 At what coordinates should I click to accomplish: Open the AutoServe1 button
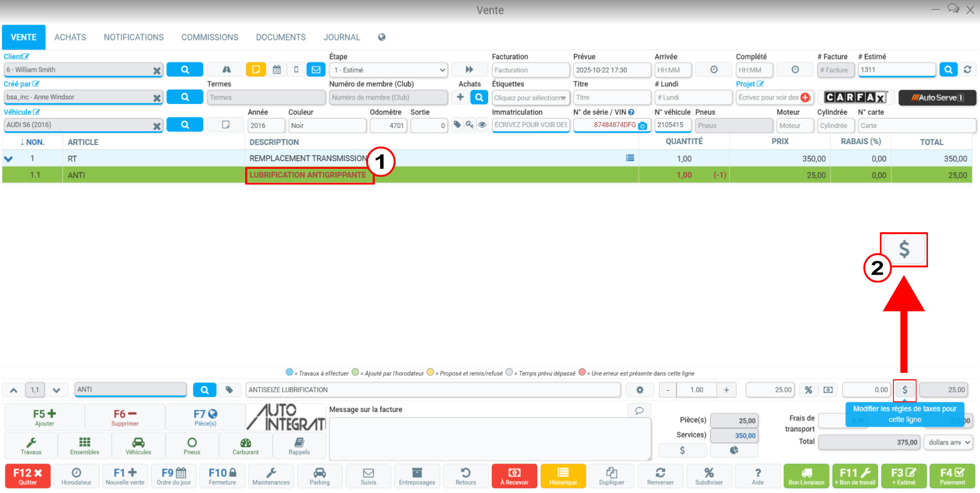click(x=937, y=98)
